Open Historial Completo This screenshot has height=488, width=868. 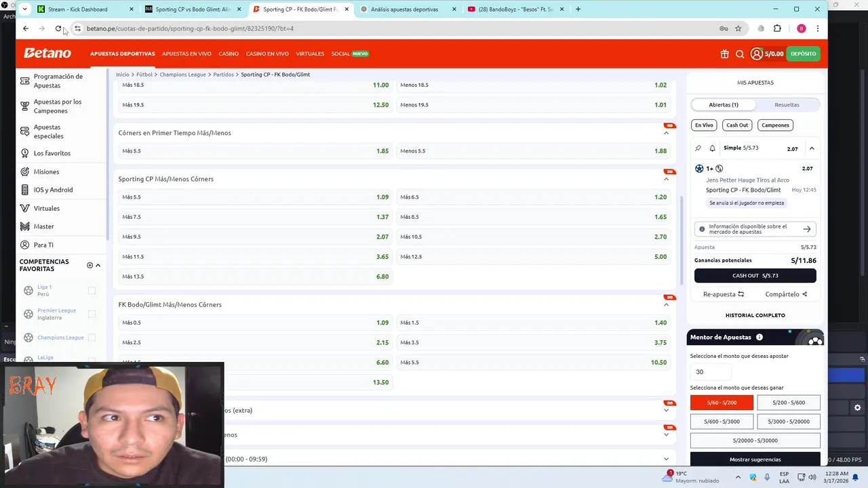pyautogui.click(x=755, y=315)
